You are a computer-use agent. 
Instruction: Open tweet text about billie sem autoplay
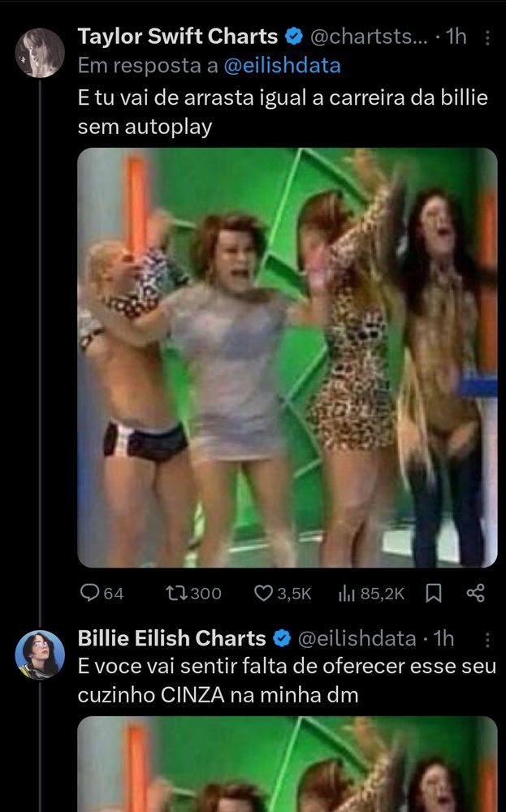click(x=283, y=112)
